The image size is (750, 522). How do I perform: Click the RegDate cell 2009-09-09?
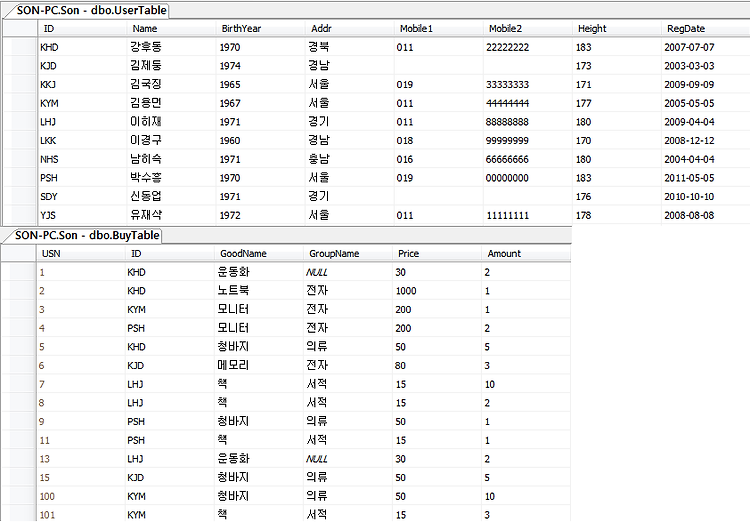point(706,84)
